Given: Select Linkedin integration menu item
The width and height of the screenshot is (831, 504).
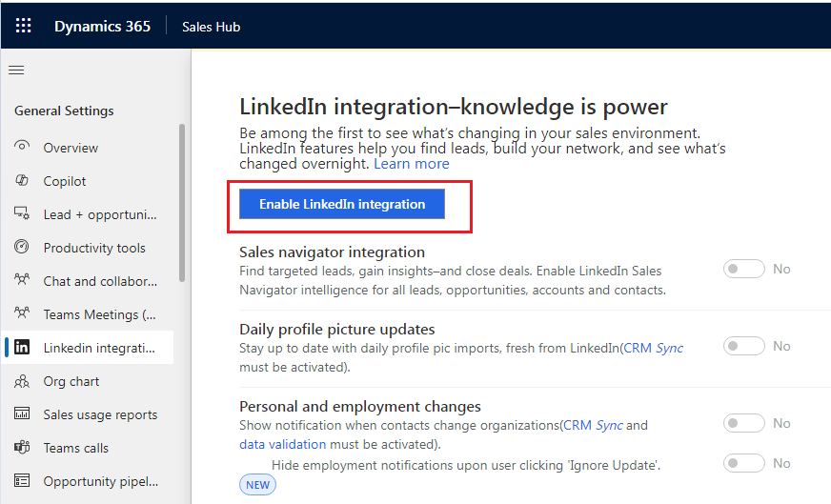Looking at the screenshot, I should [x=89, y=348].
